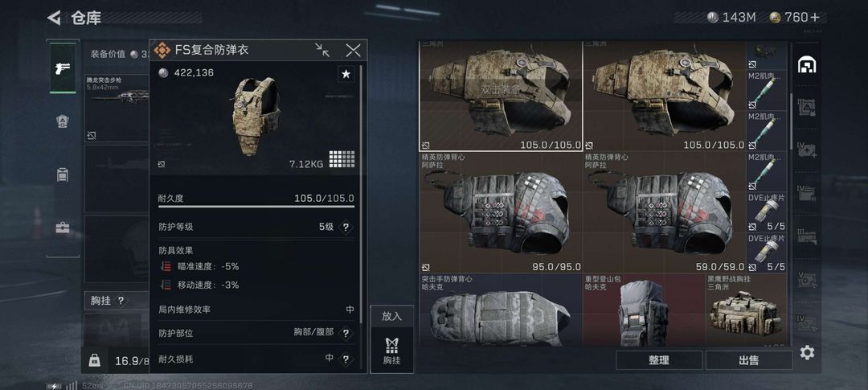Show help for 耐久损耗 question mark
The width and height of the screenshot is (868, 390).
click(x=346, y=359)
